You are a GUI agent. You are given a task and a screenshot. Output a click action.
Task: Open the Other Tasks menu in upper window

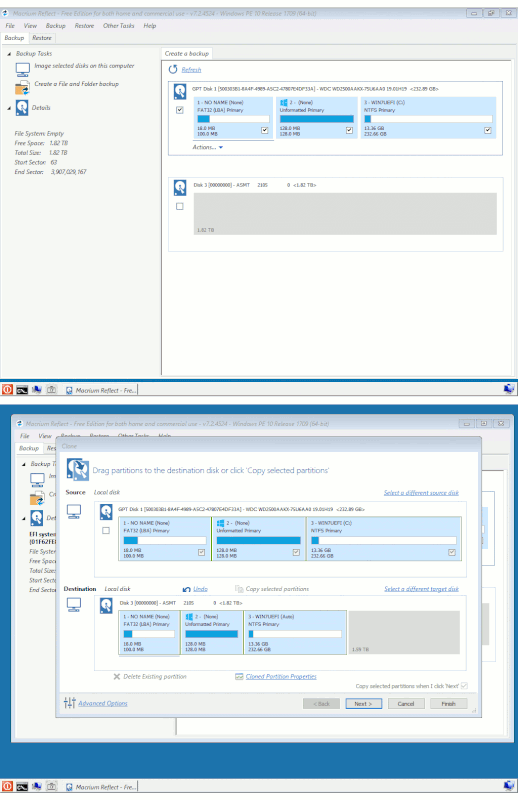[x=118, y=26]
